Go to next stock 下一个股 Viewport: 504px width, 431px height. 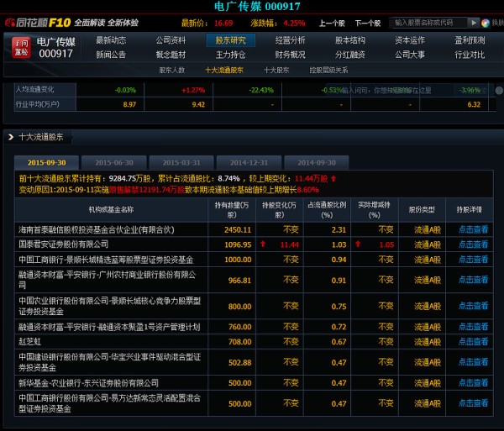368,24
